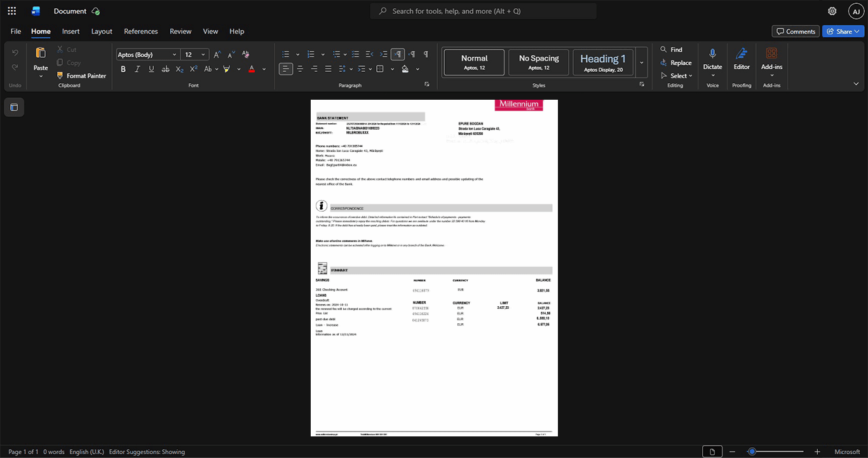Click the Change Case Ab icon
868x458 pixels.
click(x=208, y=69)
